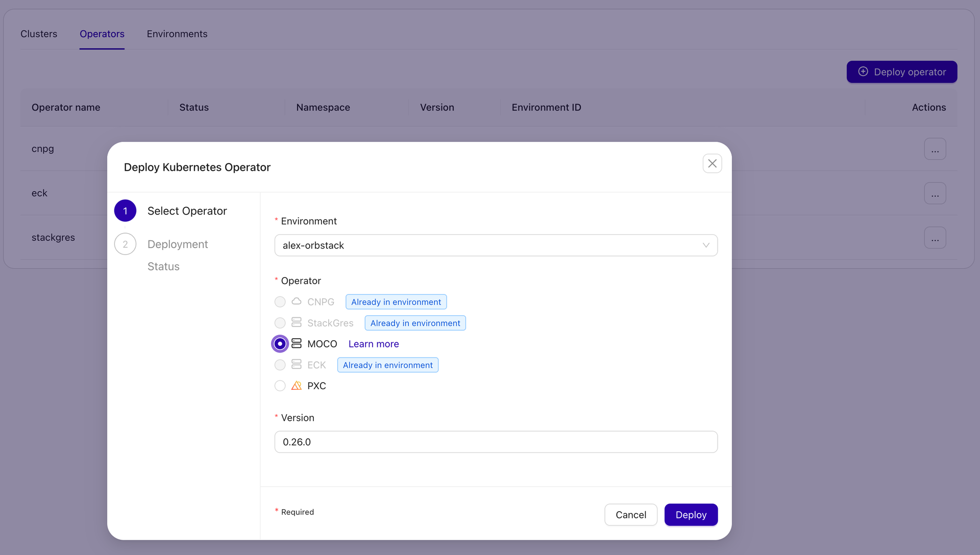The image size is (980, 555).
Task: Click the plus icon in Deploy operator button
Action: 863,71
